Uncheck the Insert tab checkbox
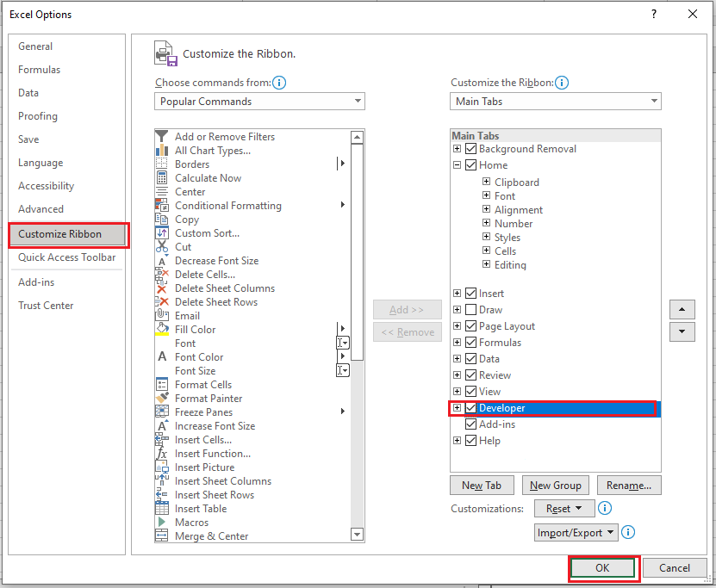Image resolution: width=716 pixels, height=588 pixels. (470, 293)
